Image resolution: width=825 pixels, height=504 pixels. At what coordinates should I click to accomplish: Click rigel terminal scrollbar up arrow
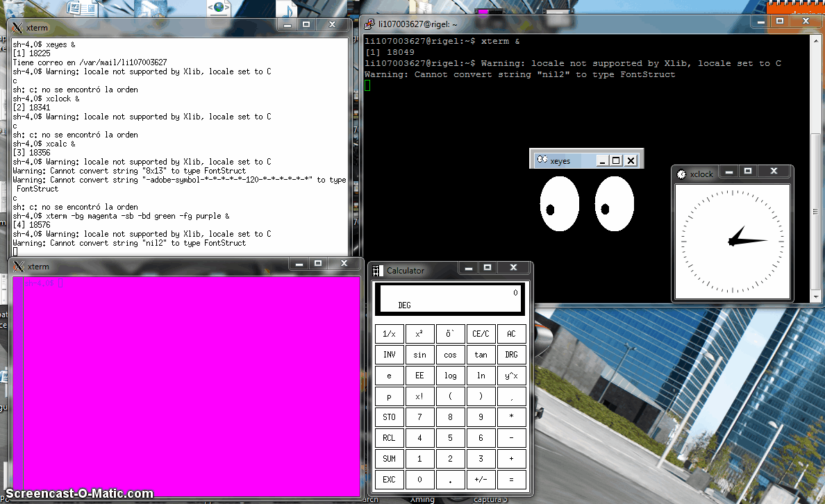(815, 40)
